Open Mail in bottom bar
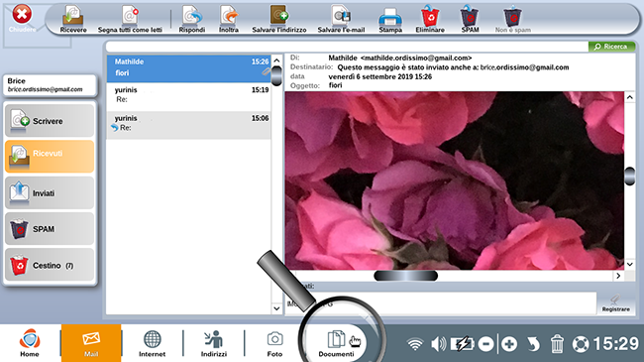The height and width of the screenshot is (362, 644). pyautogui.click(x=91, y=343)
